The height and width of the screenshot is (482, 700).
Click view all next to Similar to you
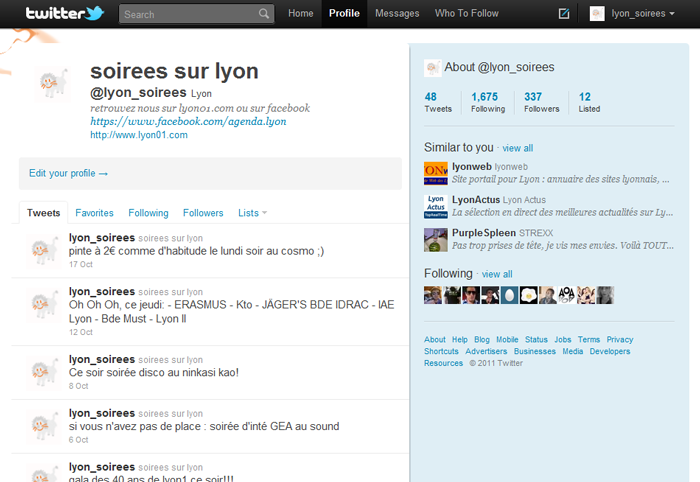(517, 148)
